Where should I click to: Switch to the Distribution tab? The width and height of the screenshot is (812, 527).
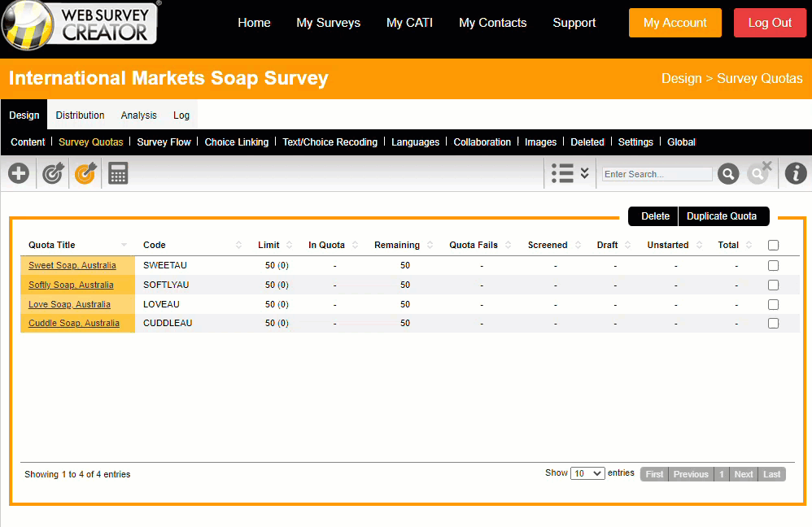tap(80, 115)
